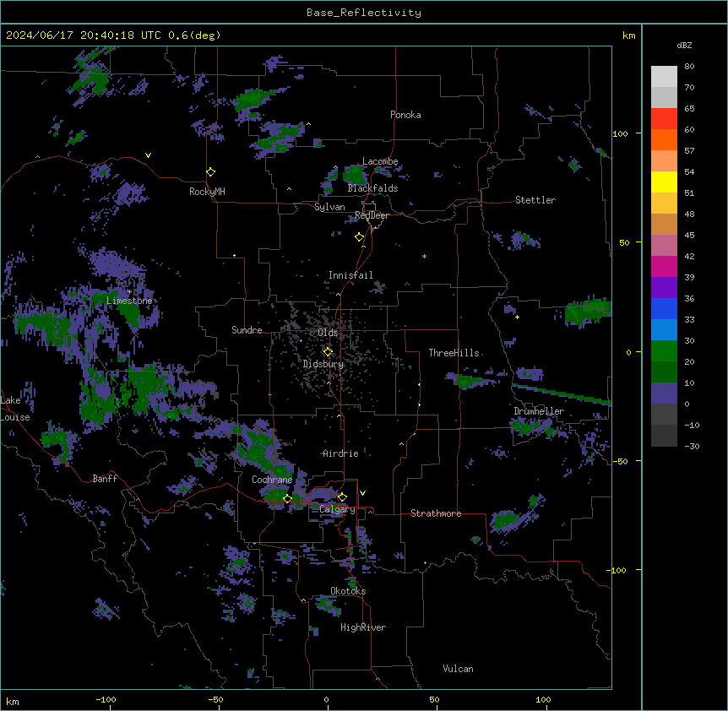Viewport: 728px width, 711px height.
Task: Select the bright green 20-30 dBZ legend swatch
Action: 664,351
